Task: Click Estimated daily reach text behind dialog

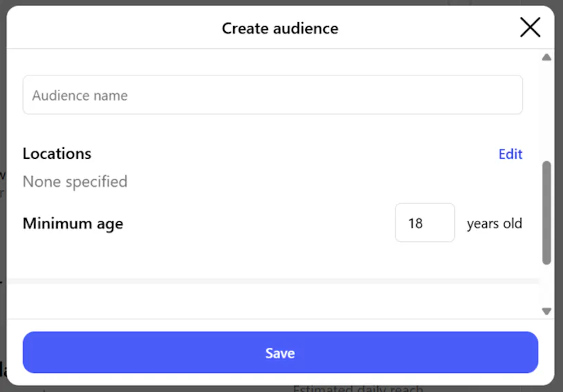Action: [358, 389]
